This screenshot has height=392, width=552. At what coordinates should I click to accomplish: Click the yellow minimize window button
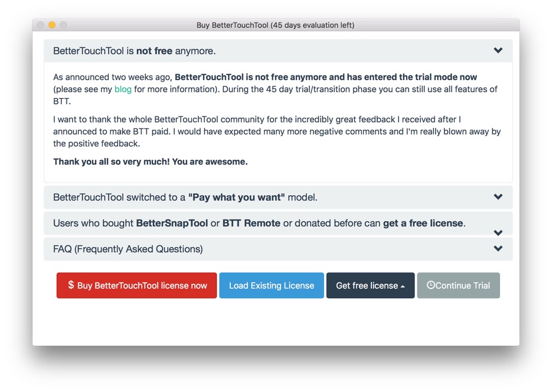tap(52, 25)
